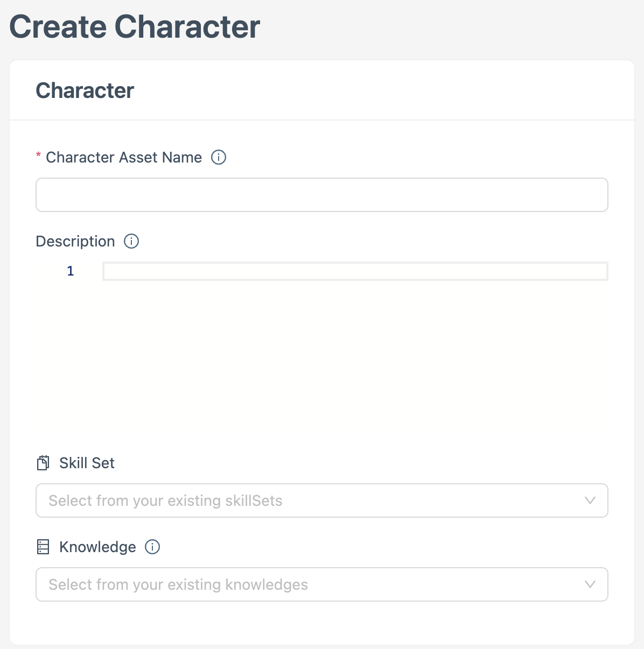The image size is (644, 649).
Task: Click the info icon beside Character Asset Name
Action: tap(218, 157)
